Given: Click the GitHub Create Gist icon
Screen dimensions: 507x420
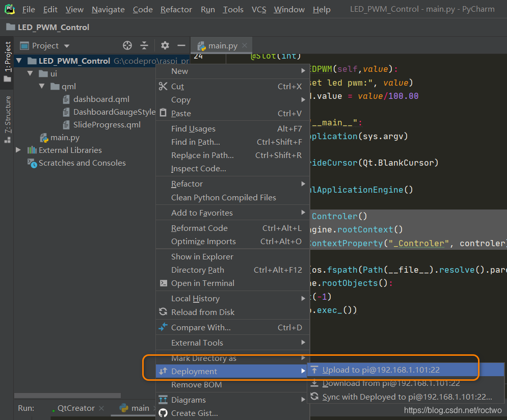Looking at the screenshot, I should 163,413.
